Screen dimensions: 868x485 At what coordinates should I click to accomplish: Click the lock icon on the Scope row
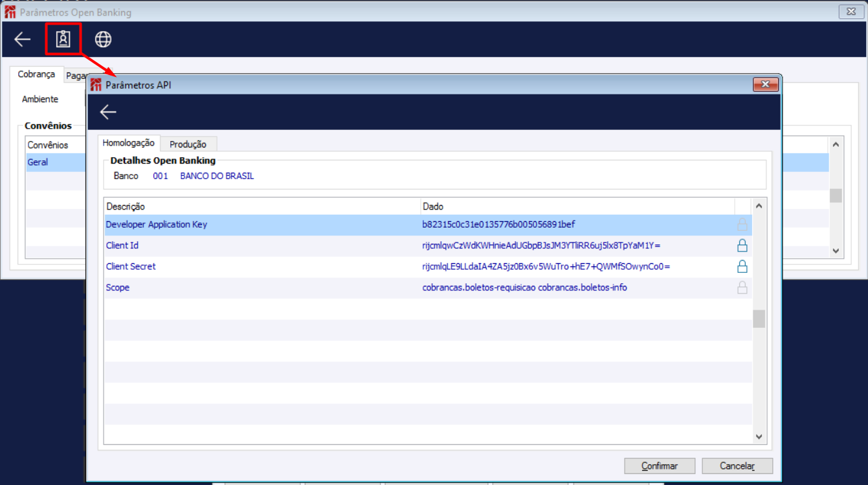point(742,288)
